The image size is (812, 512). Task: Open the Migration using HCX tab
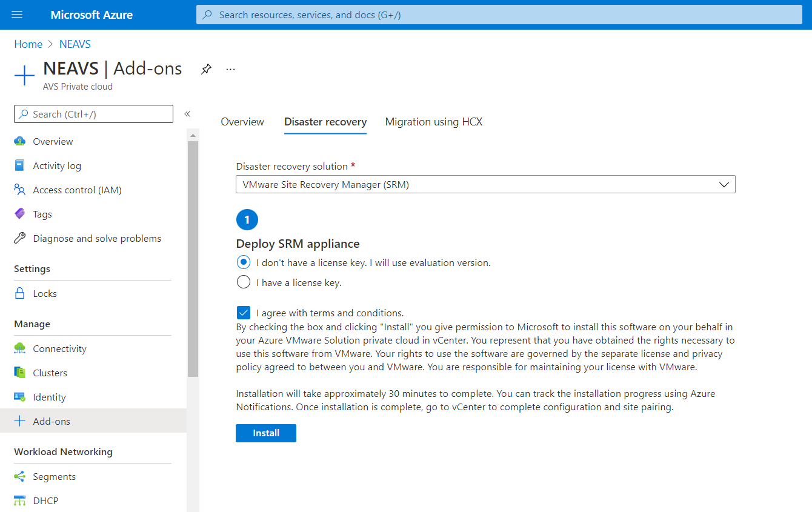434,122
